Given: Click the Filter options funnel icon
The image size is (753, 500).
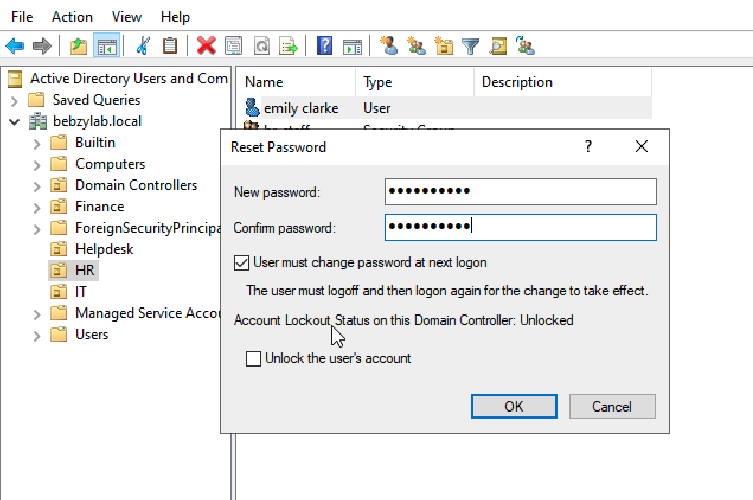Looking at the screenshot, I should pyautogui.click(x=471, y=46).
